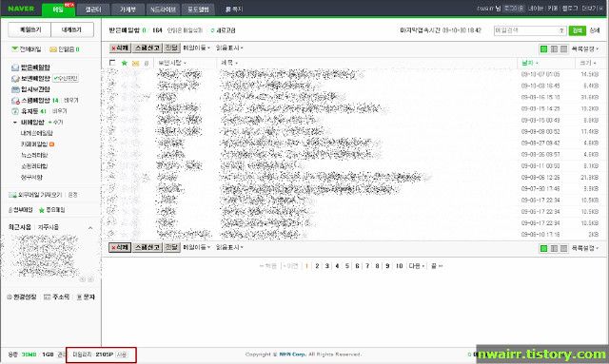Open the top 메일이동 dropdown

coord(197,48)
